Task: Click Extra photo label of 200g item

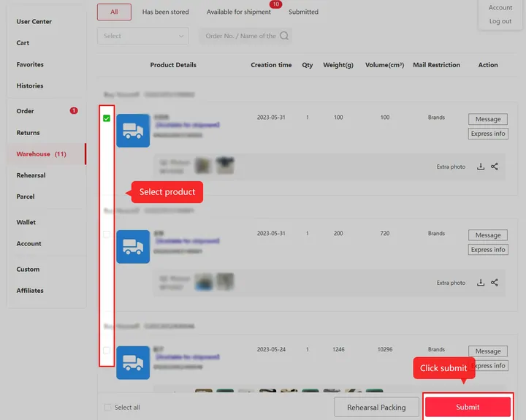Action: [451, 283]
